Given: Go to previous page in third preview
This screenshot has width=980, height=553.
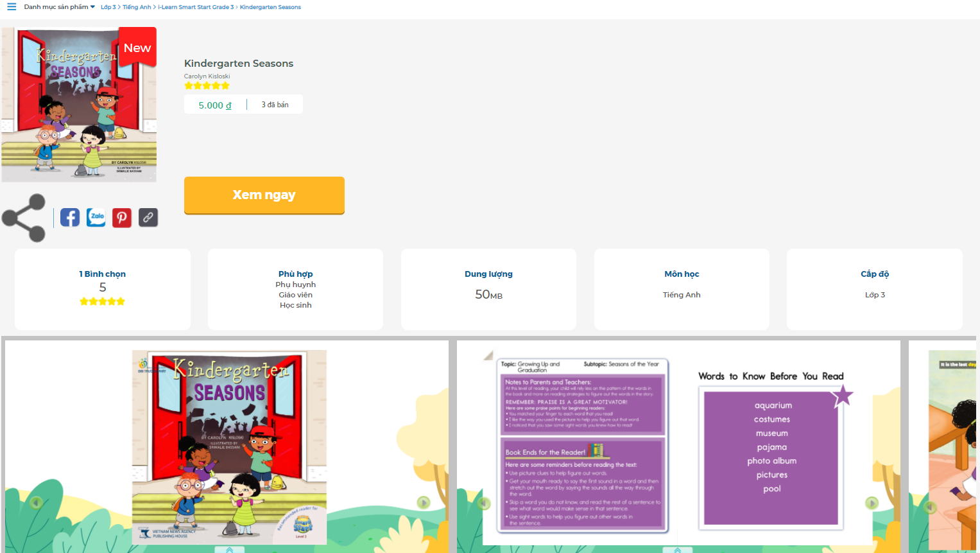Looking at the screenshot, I should [x=931, y=507].
